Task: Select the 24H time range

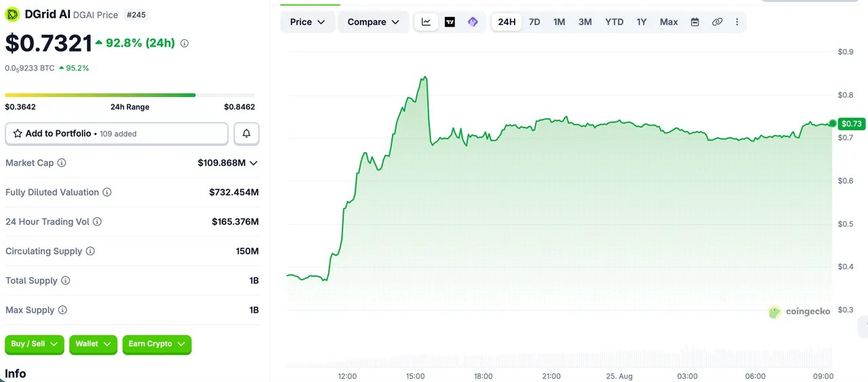Action: tap(507, 22)
